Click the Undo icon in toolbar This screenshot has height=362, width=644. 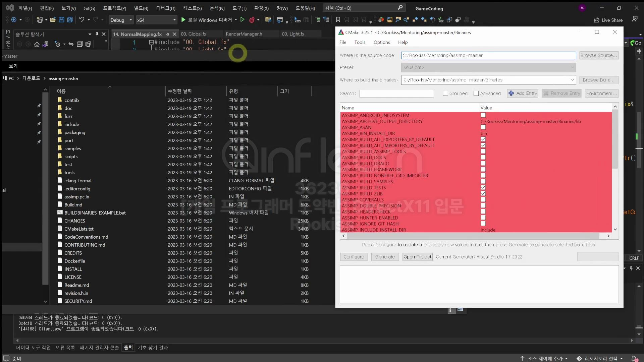[x=82, y=20]
